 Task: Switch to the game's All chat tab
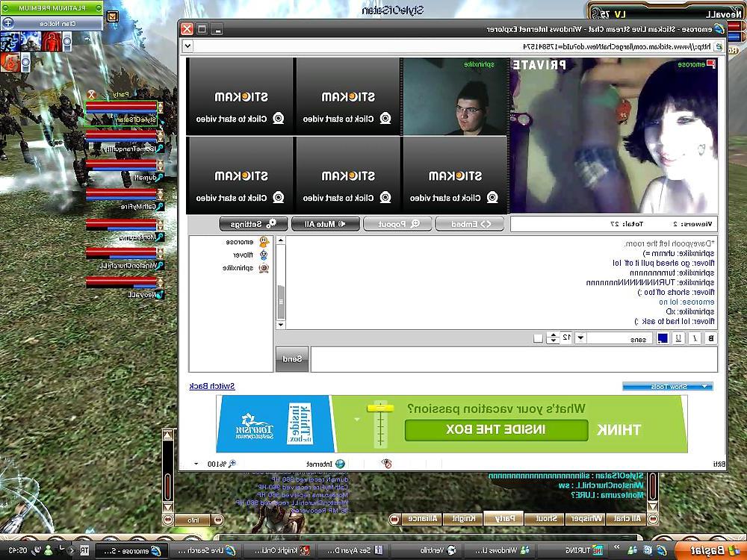pyautogui.click(x=627, y=519)
